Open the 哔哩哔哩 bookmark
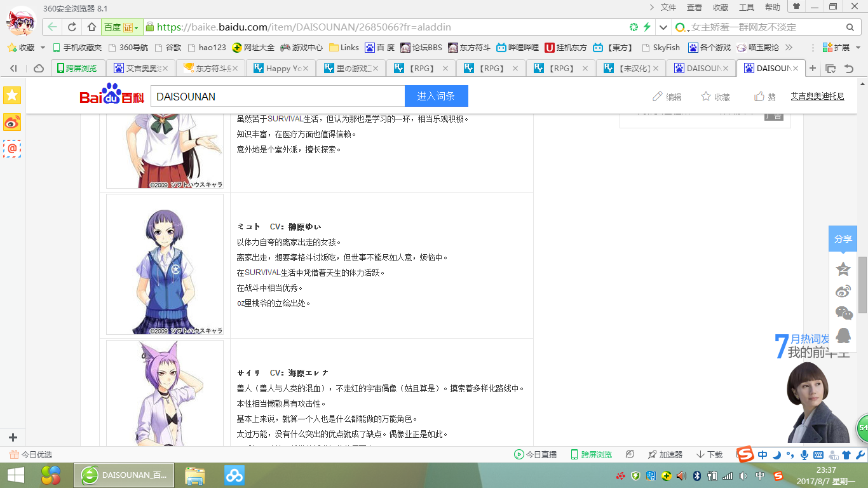This screenshot has height=488, width=868. [517, 48]
